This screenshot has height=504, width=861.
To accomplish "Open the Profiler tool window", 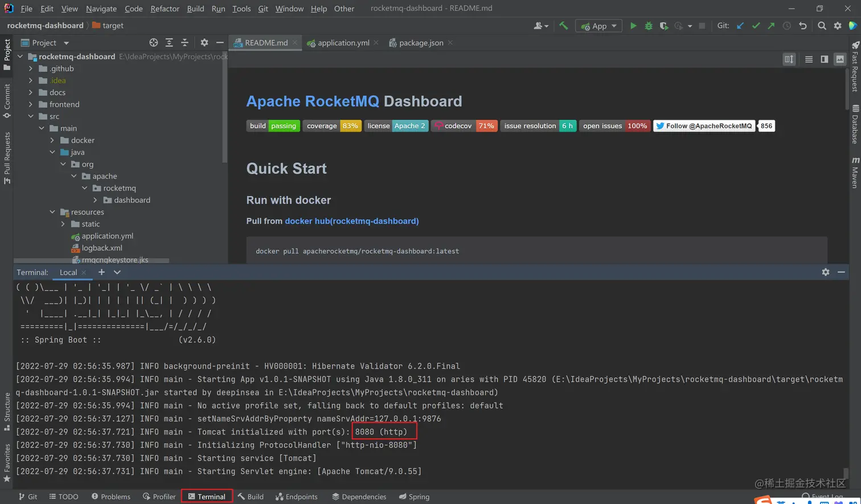I will click(x=159, y=497).
